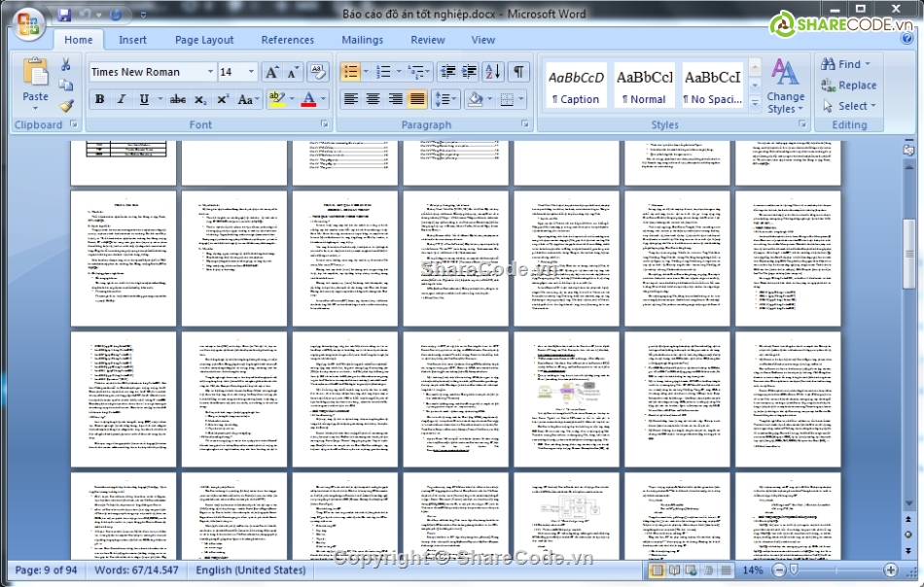
Task: Open the References tab
Action: pyautogui.click(x=288, y=40)
